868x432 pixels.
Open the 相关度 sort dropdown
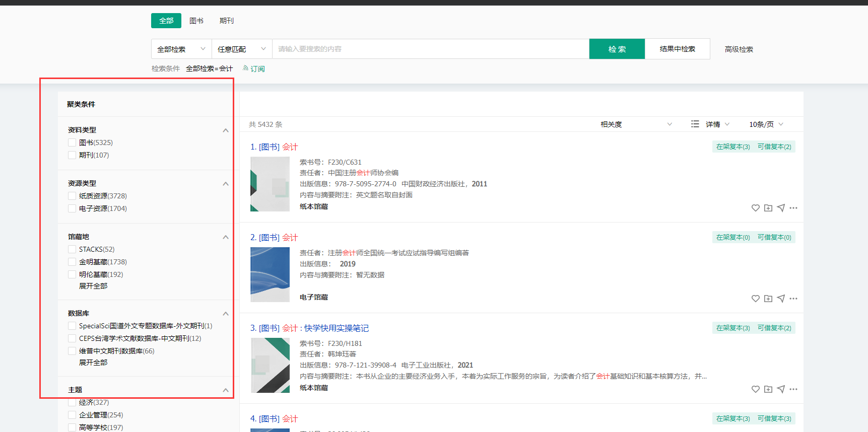coord(636,124)
